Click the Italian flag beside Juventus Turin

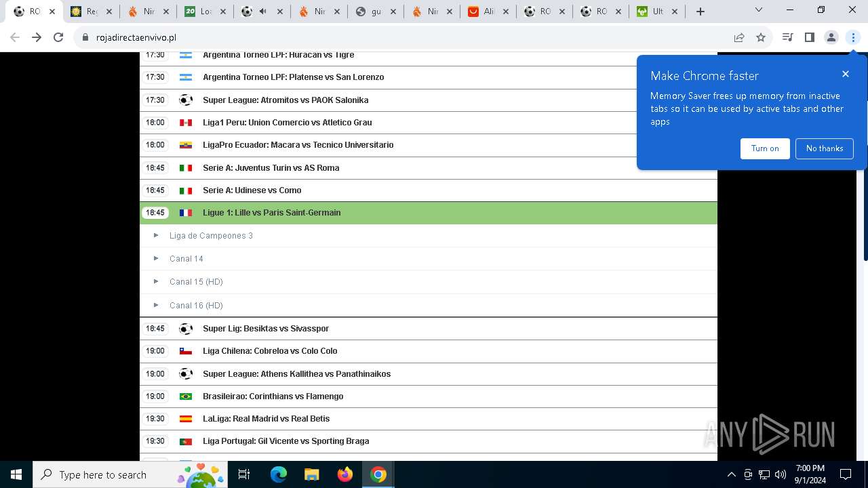click(186, 168)
